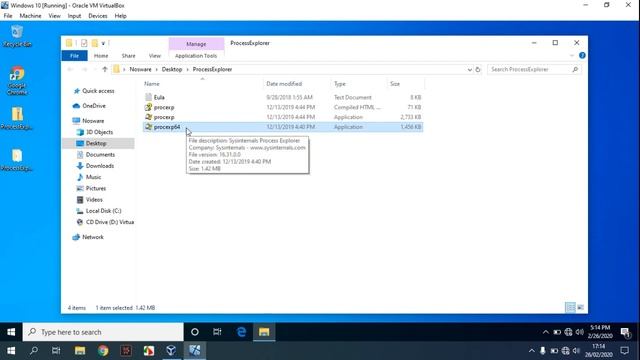Open Customize Quick Access Toolbar dropdown

(103, 43)
